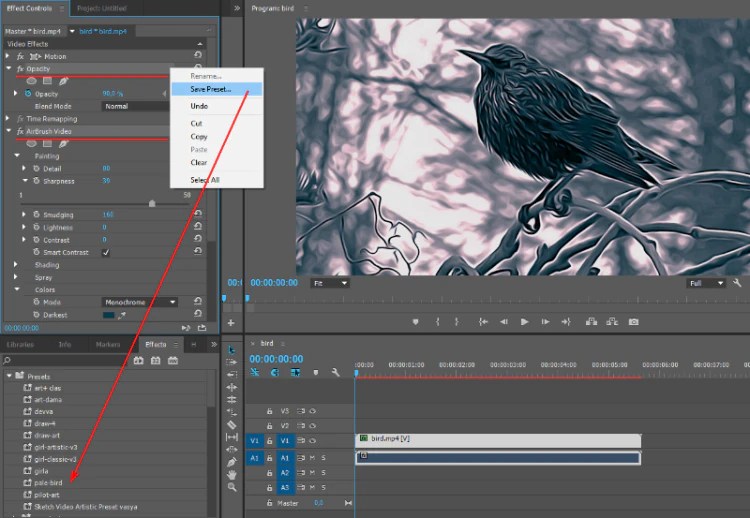750x518 pixels.
Task: Create rectangle mask under AirBrush Video
Action: (47, 143)
